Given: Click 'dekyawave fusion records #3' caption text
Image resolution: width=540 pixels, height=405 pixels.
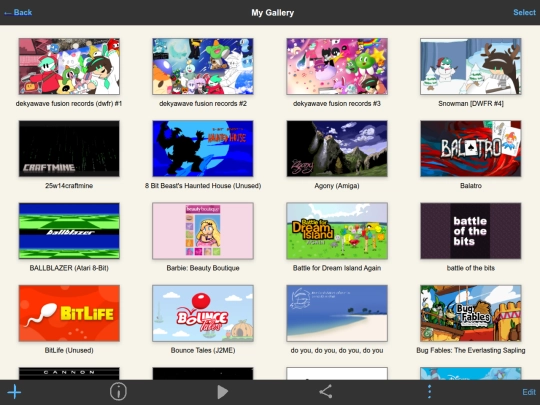Looking at the screenshot, I should pyautogui.click(x=337, y=103).
